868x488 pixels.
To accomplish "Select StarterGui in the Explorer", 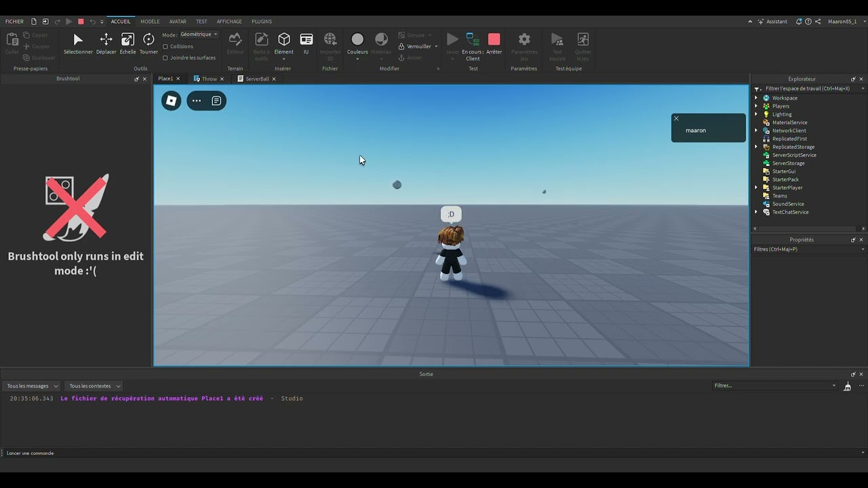I will coord(783,171).
